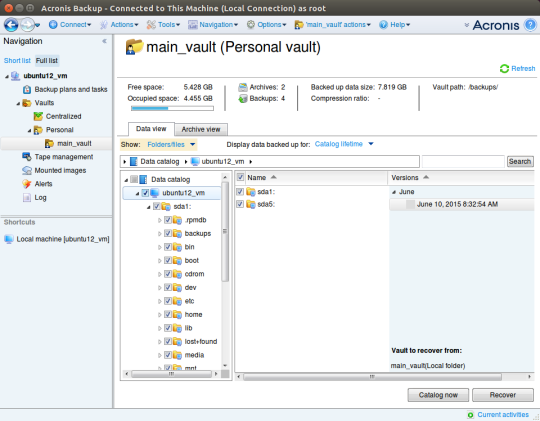Uncheck the etc folder checkbox

(168, 301)
